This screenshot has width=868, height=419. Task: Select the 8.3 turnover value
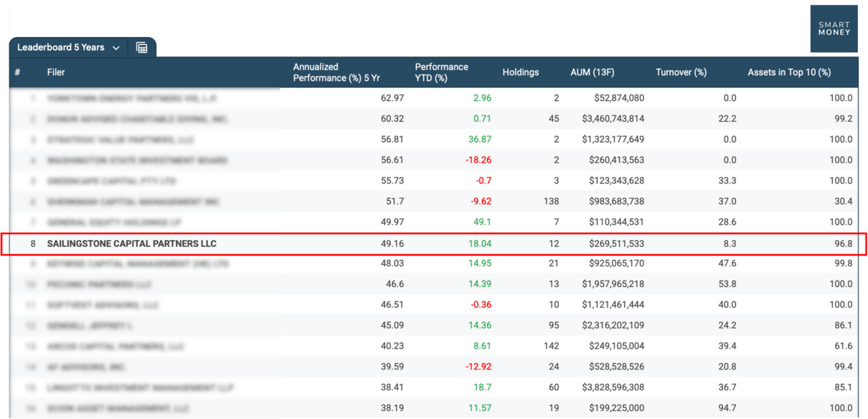tap(730, 243)
